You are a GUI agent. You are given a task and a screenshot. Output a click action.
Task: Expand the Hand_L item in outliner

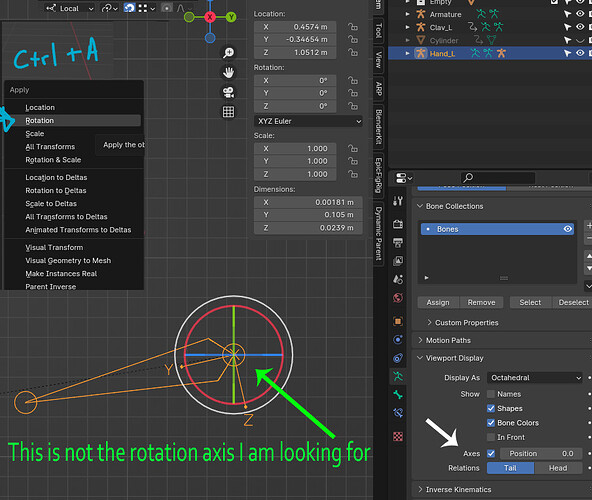407,53
